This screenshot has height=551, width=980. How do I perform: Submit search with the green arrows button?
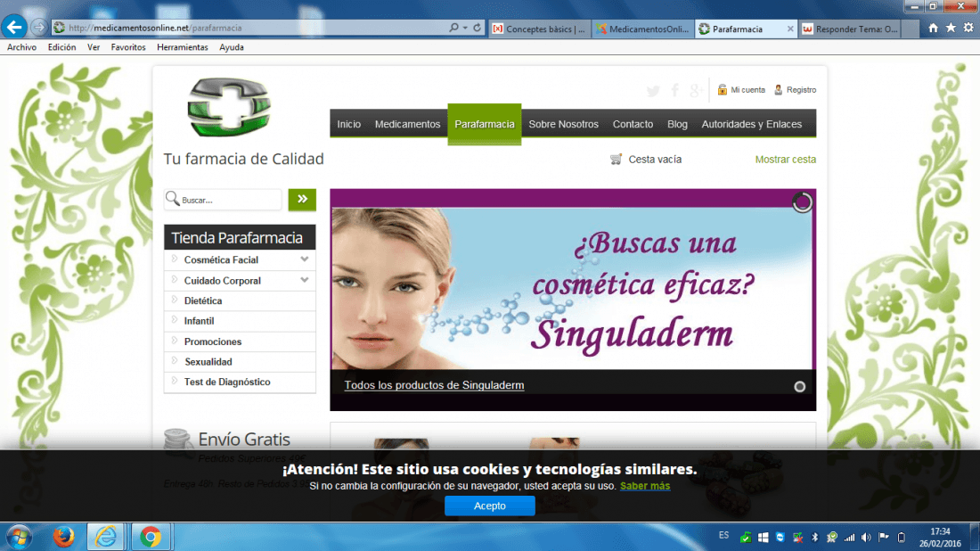(x=302, y=200)
